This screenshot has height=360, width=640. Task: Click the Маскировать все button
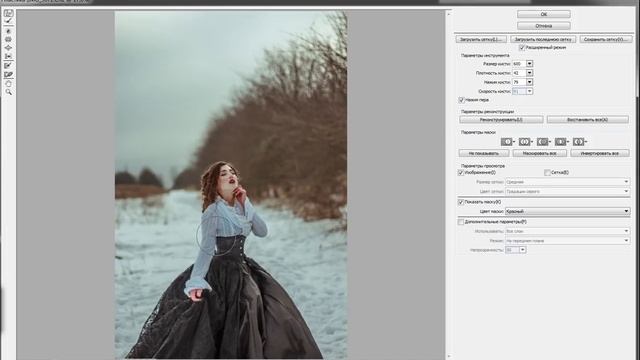(x=540, y=153)
